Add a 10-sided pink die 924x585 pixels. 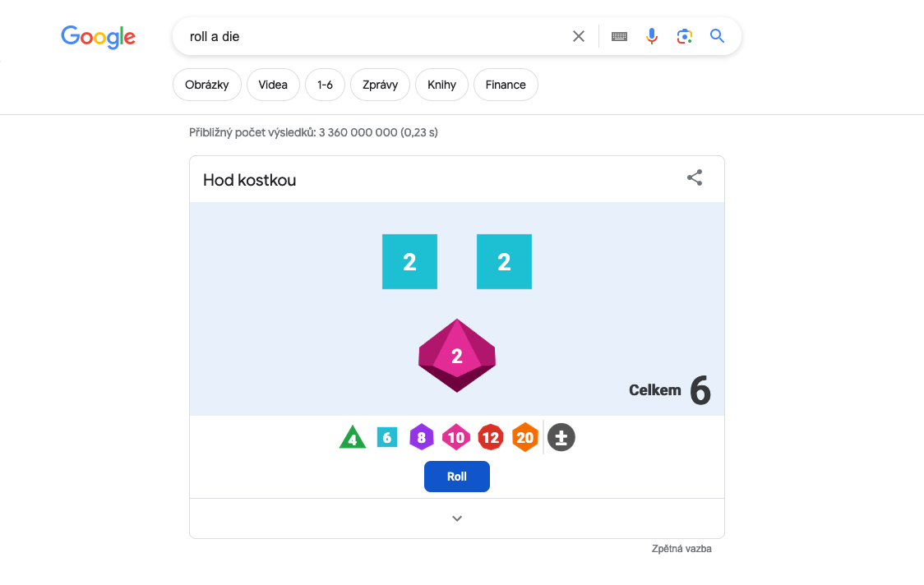455,438
